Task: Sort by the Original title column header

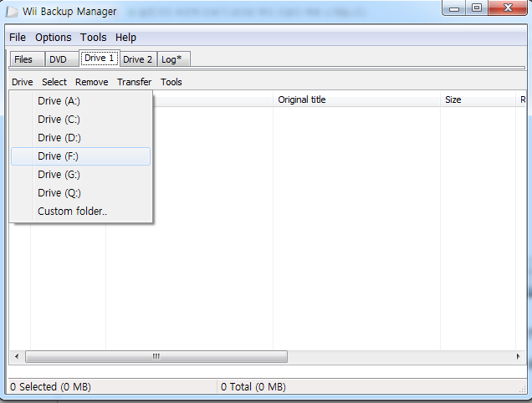Action: [356, 99]
